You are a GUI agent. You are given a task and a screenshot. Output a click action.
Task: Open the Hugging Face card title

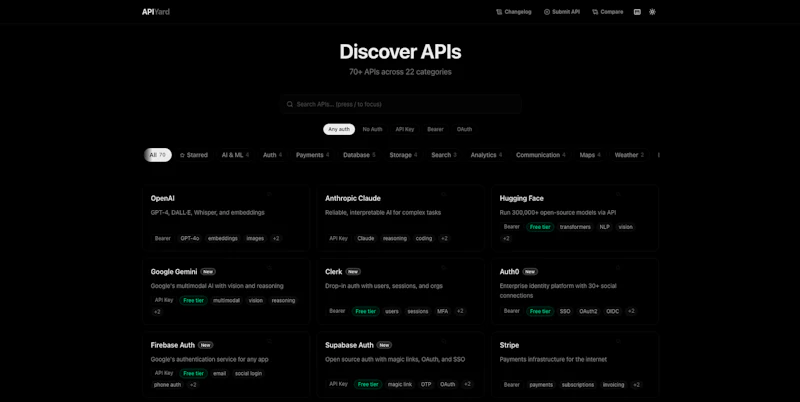[521, 198]
